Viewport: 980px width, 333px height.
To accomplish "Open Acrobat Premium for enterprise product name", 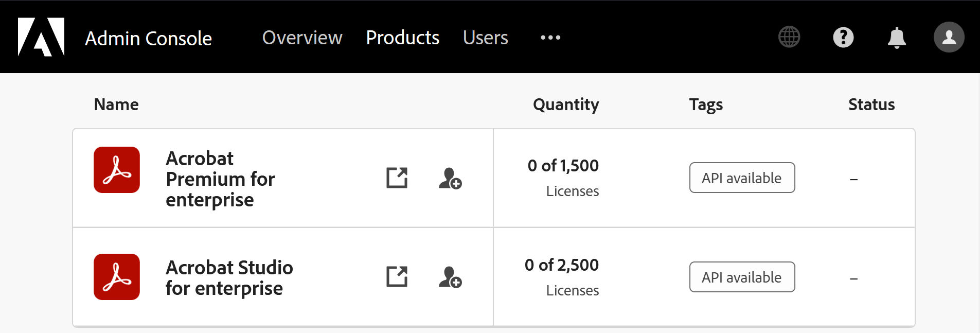I will tap(220, 179).
